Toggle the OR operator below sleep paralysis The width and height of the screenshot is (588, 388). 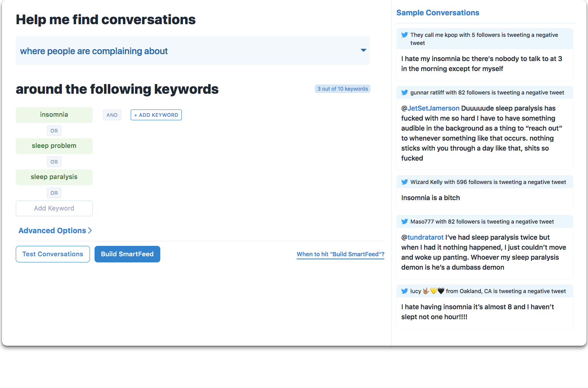coord(54,193)
